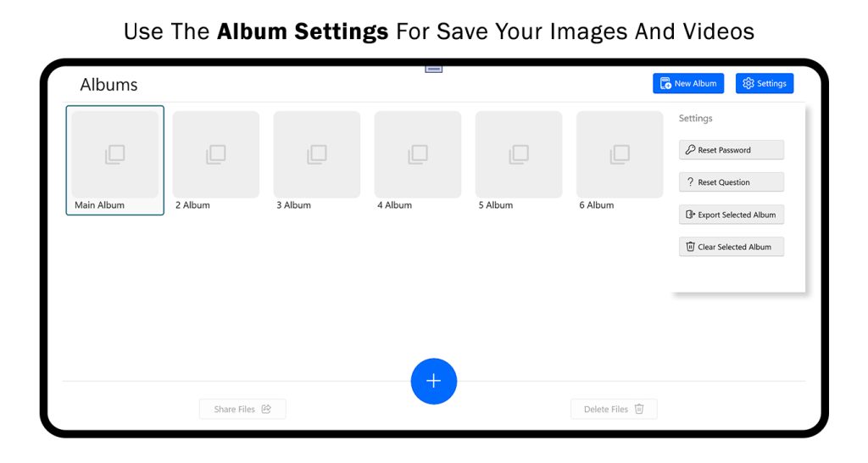Screen dimensions: 868x463
Task: Choose Export Selected Album from settings
Action: pyautogui.click(x=732, y=215)
